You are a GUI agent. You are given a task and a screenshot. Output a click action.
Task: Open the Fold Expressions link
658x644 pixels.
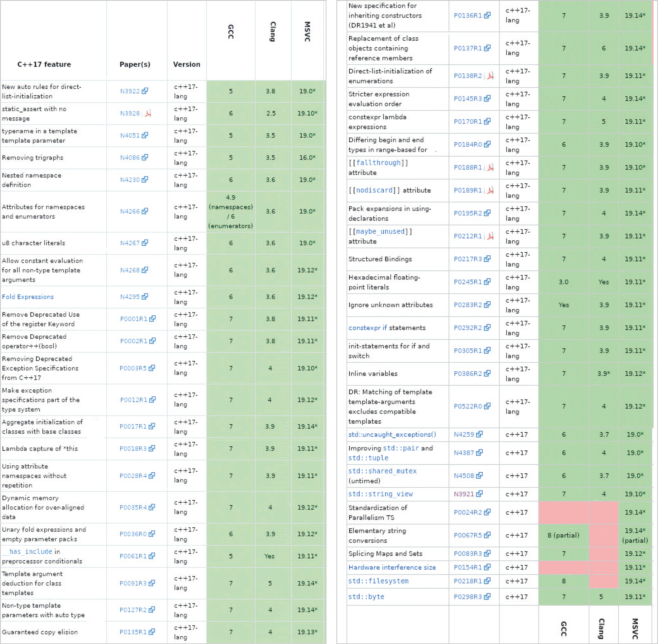click(28, 297)
